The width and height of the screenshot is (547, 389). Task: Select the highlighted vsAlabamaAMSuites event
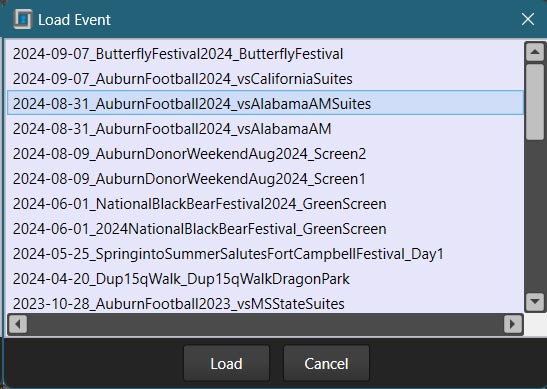coord(265,104)
